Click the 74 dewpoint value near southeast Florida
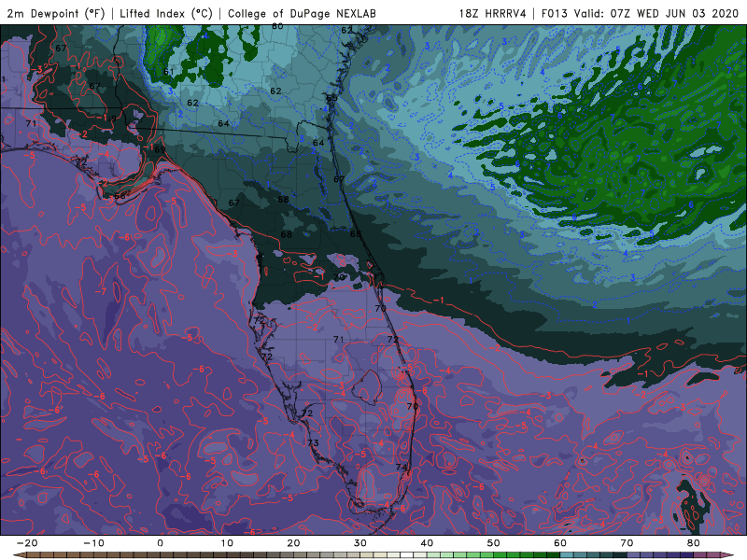 click(x=402, y=468)
